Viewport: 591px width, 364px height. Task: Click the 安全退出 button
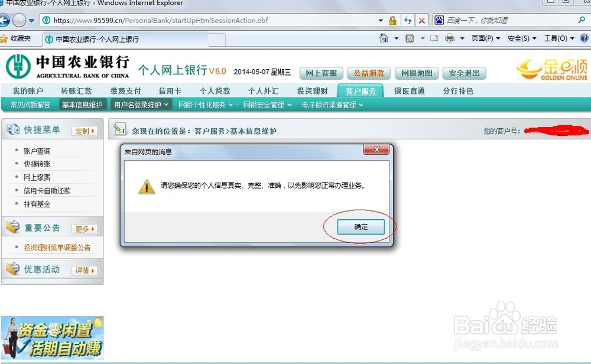click(464, 73)
